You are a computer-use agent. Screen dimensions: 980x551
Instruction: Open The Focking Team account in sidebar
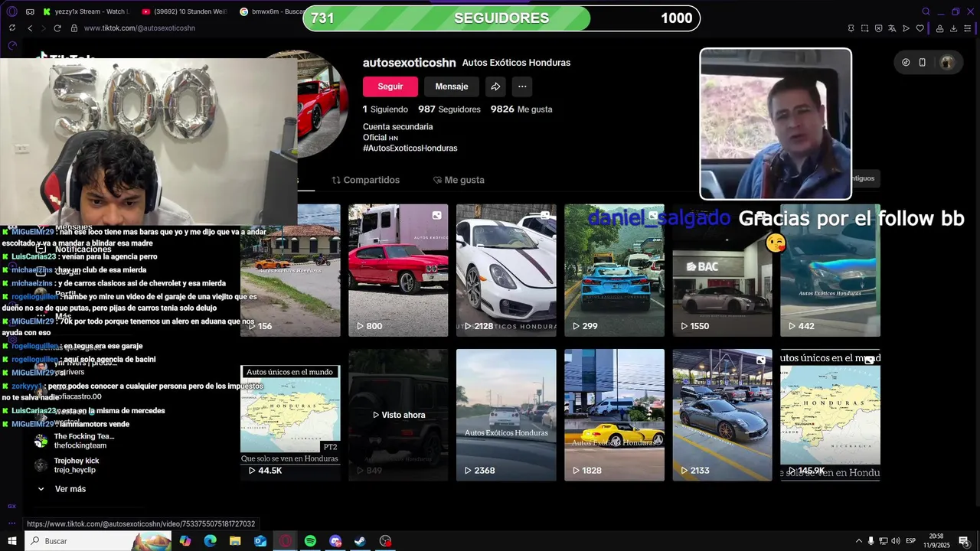pyautogui.click(x=75, y=441)
